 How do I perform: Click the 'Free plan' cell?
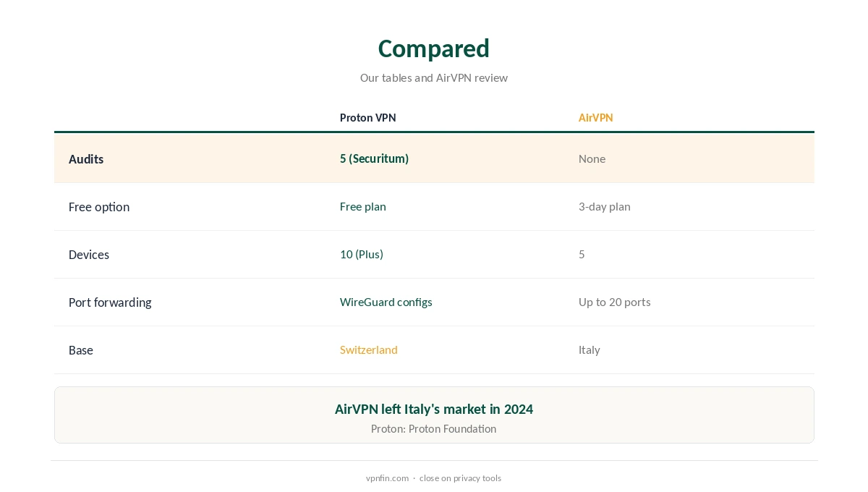click(363, 206)
